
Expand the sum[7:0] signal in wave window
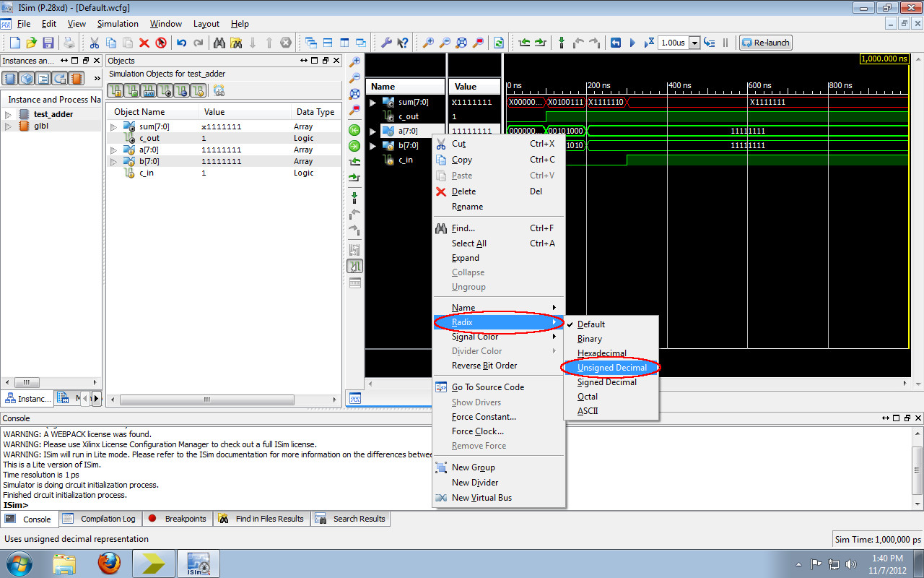[x=372, y=102]
